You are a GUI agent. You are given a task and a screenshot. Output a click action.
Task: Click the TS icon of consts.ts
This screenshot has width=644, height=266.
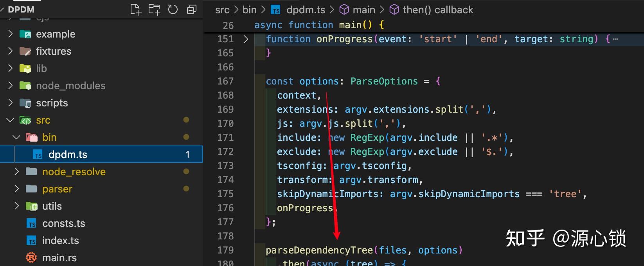(x=32, y=223)
